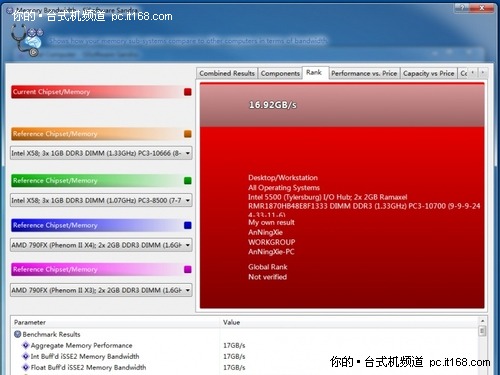500x375 pixels.
Task: Click the 16.92GB/s result text
Action: (x=273, y=105)
